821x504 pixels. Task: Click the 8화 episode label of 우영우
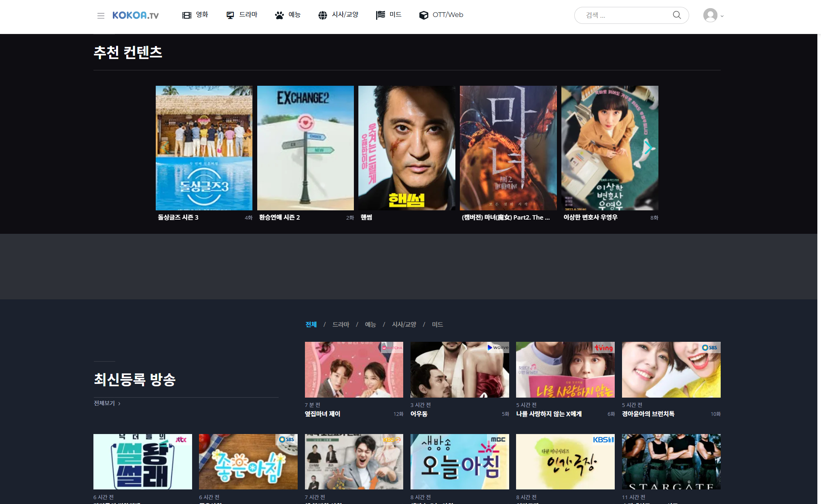tap(654, 218)
